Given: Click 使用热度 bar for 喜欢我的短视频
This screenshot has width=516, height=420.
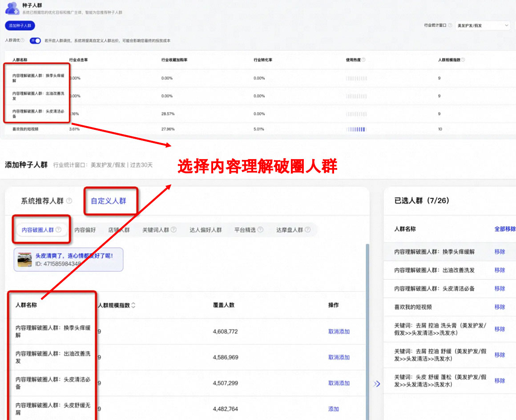Looking at the screenshot, I should (x=356, y=129).
